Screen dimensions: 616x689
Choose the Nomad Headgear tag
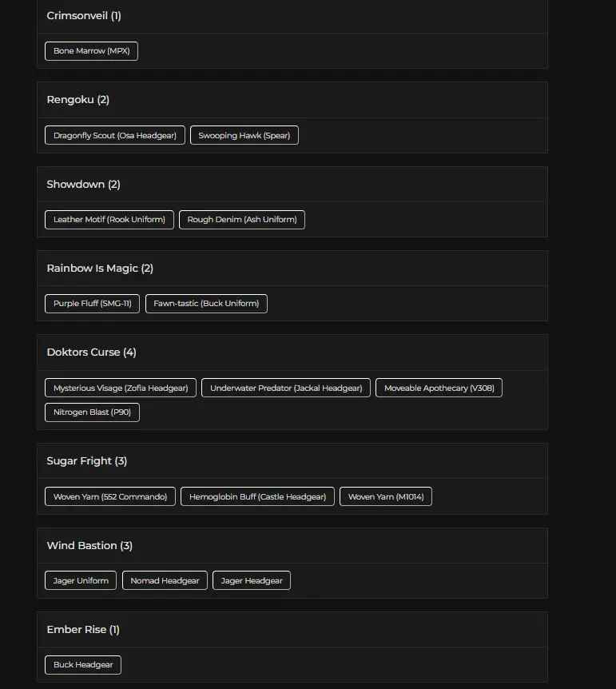point(165,580)
